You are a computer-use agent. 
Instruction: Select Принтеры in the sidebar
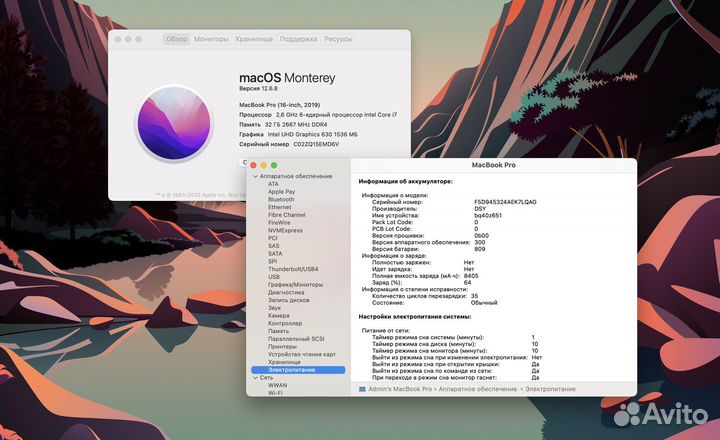(x=282, y=346)
